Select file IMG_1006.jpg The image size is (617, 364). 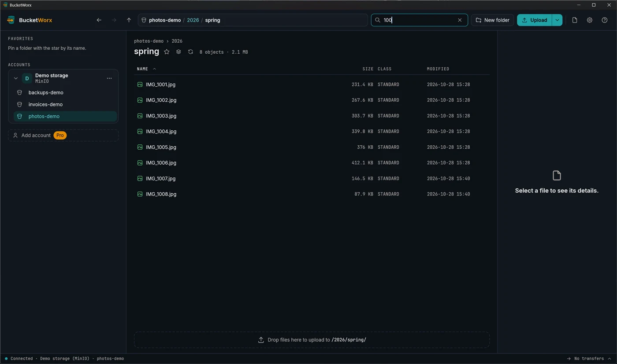pos(312,163)
